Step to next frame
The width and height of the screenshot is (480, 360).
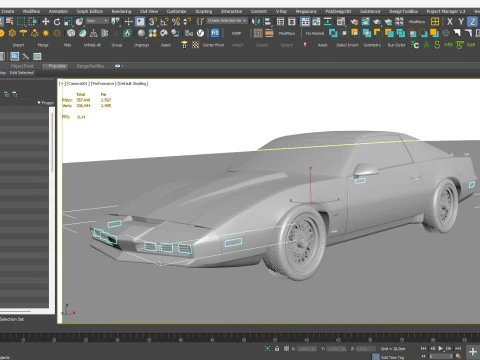pyautogui.click(x=449, y=348)
